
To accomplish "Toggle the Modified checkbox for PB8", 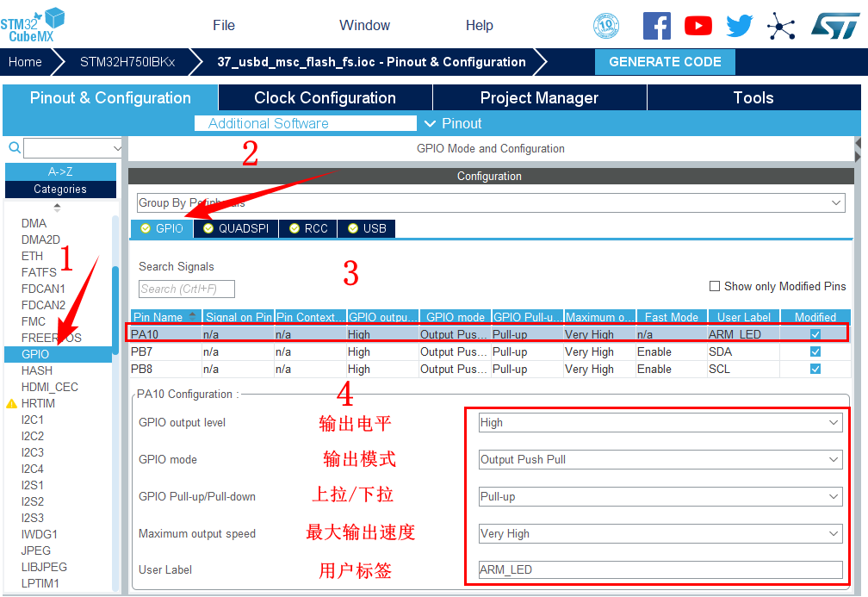I will click(815, 369).
